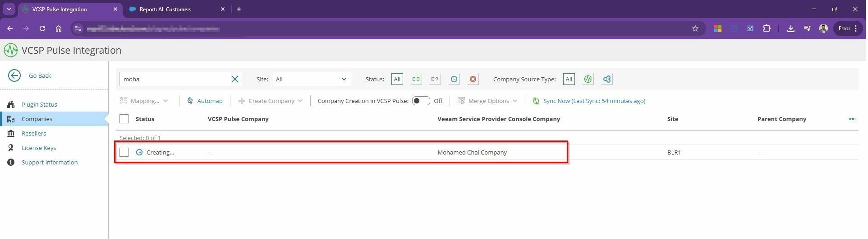The width and height of the screenshot is (868, 239).
Task: Open the Chrome profile avatar
Action: pyautogui.click(x=823, y=28)
